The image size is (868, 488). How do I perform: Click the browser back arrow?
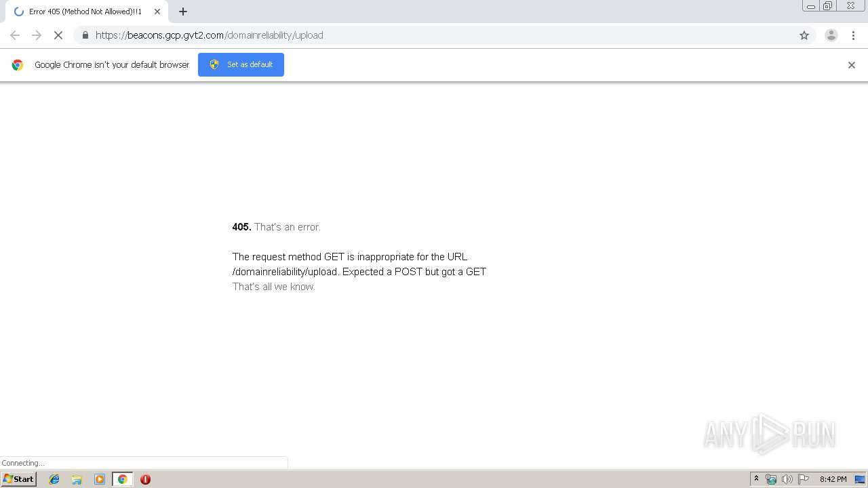[15, 35]
